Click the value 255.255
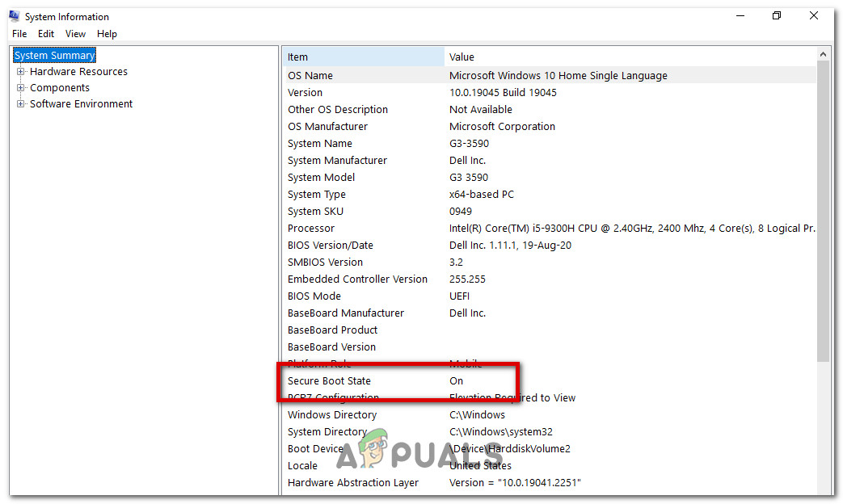Screen dimensions: 843x504 [x=467, y=279]
